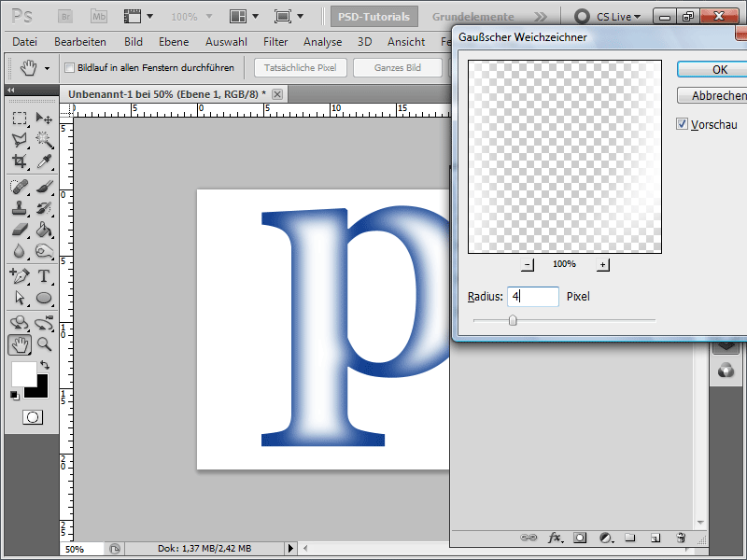This screenshot has height=560, width=747.
Task: Launch Mini Bridge from the top bar
Action: [99, 17]
